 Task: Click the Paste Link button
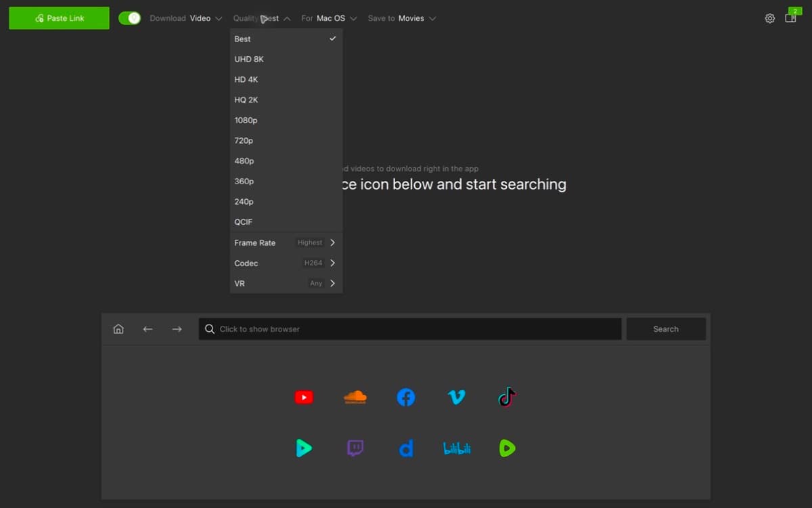(59, 18)
